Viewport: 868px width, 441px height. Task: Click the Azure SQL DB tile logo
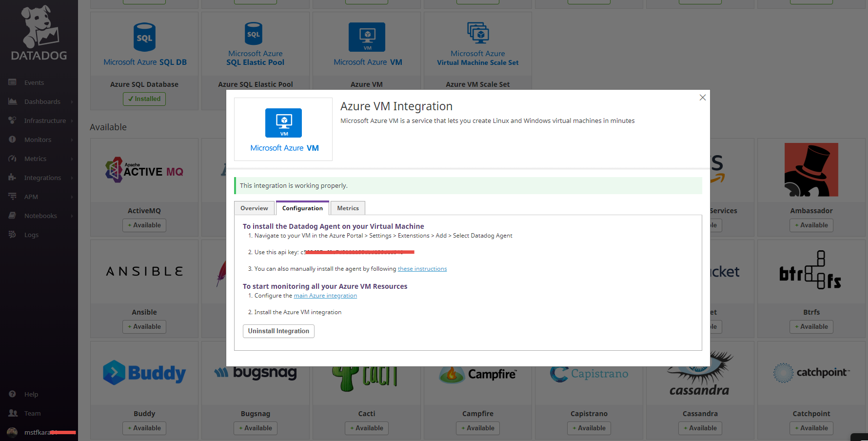coord(145,44)
